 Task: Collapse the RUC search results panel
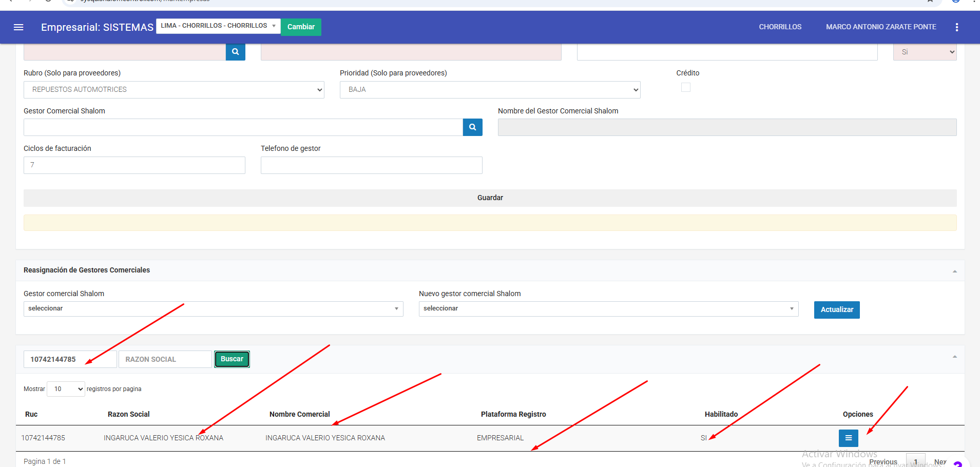[954, 357]
